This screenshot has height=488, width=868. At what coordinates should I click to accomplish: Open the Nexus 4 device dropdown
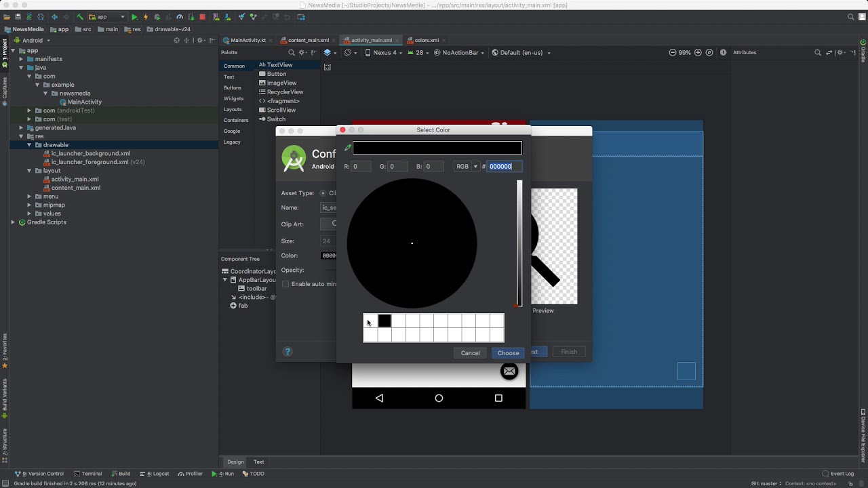tap(384, 52)
